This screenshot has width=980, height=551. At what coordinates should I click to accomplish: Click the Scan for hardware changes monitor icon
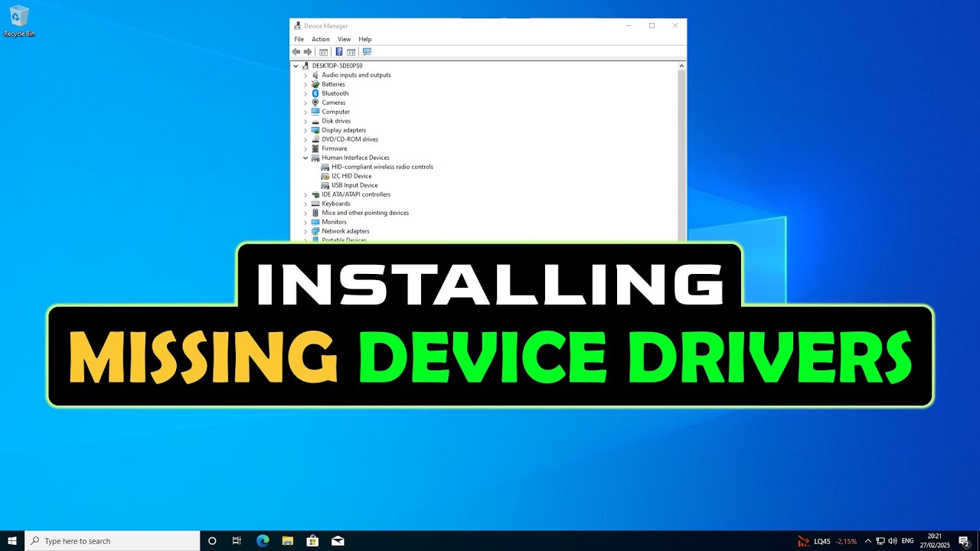[367, 52]
